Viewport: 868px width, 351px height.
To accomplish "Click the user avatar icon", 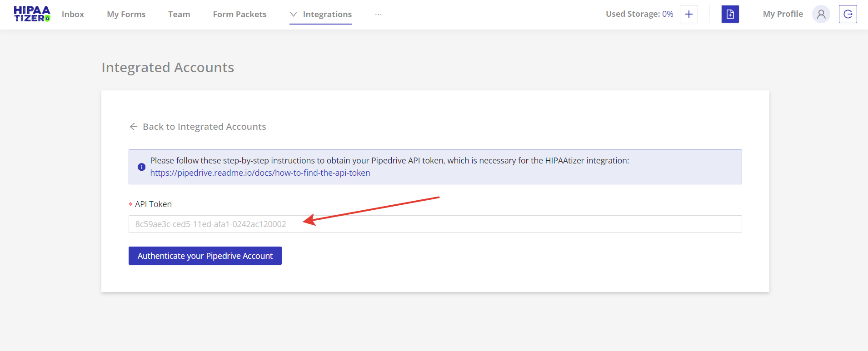I will pyautogui.click(x=821, y=14).
